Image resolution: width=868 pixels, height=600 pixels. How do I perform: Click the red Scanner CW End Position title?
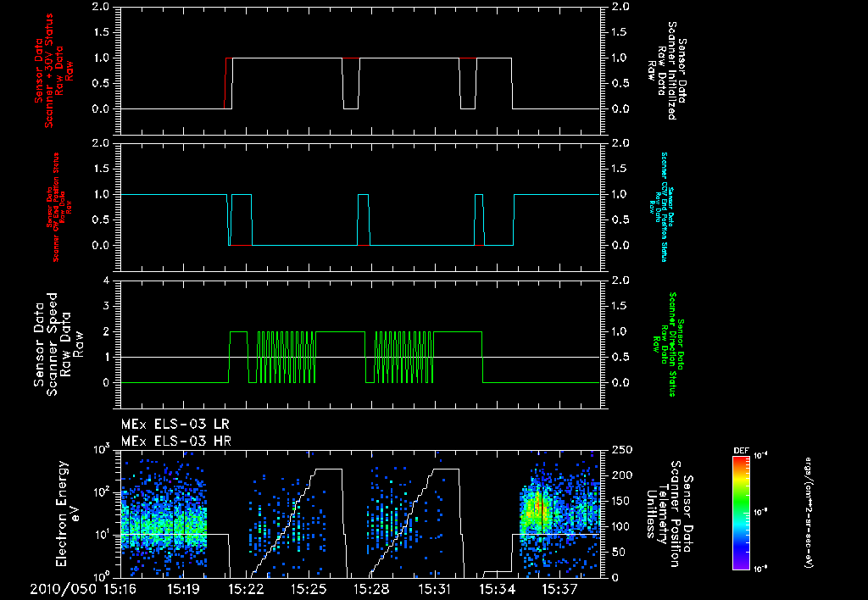pos(58,208)
